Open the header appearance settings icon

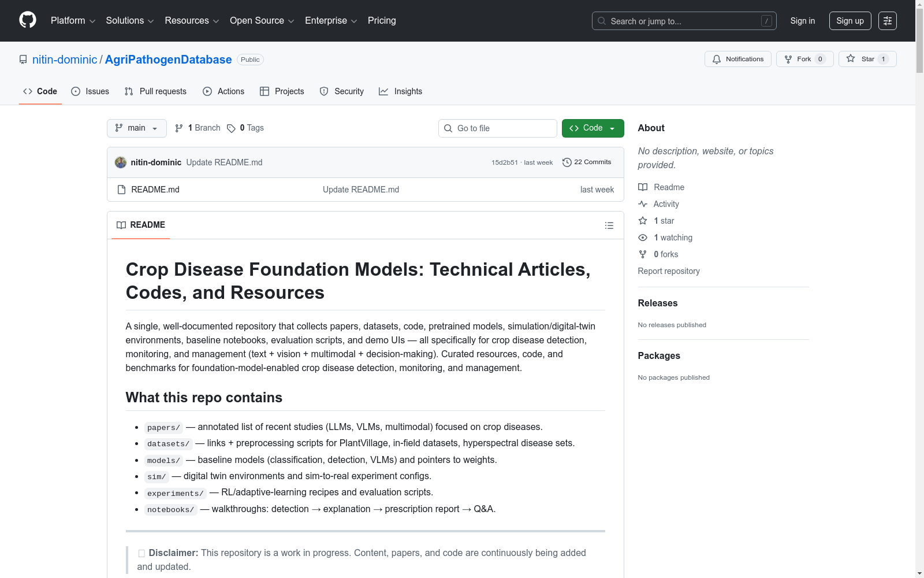click(888, 21)
